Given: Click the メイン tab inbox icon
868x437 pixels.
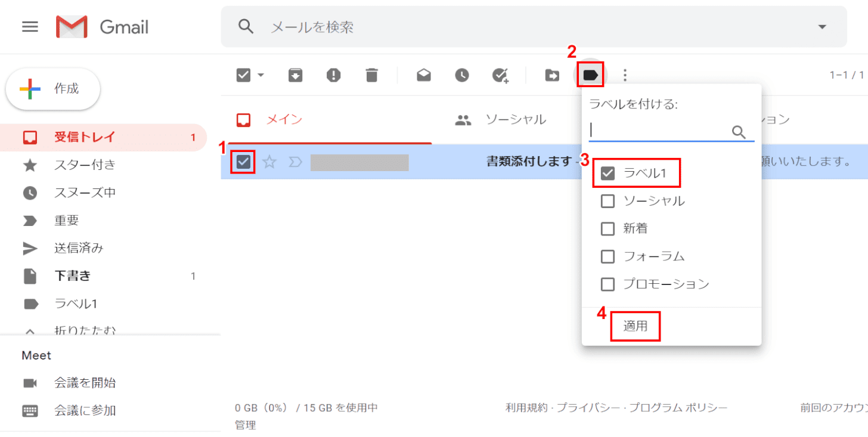Looking at the screenshot, I should 243,120.
